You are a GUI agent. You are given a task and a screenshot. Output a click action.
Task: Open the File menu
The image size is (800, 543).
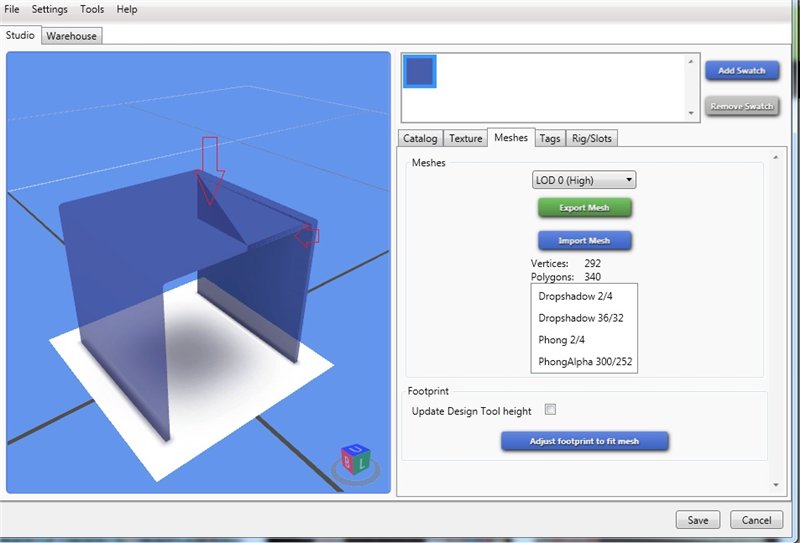(x=12, y=9)
